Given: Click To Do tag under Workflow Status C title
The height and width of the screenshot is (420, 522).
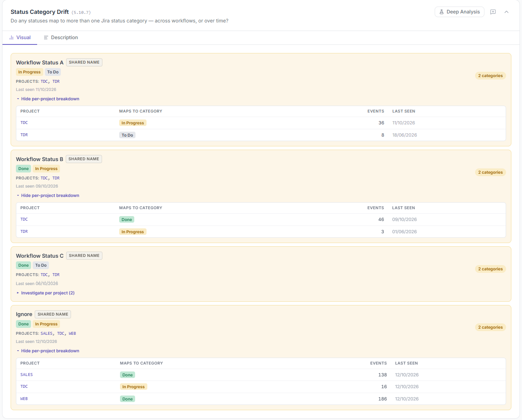Looking at the screenshot, I should click(x=41, y=265).
